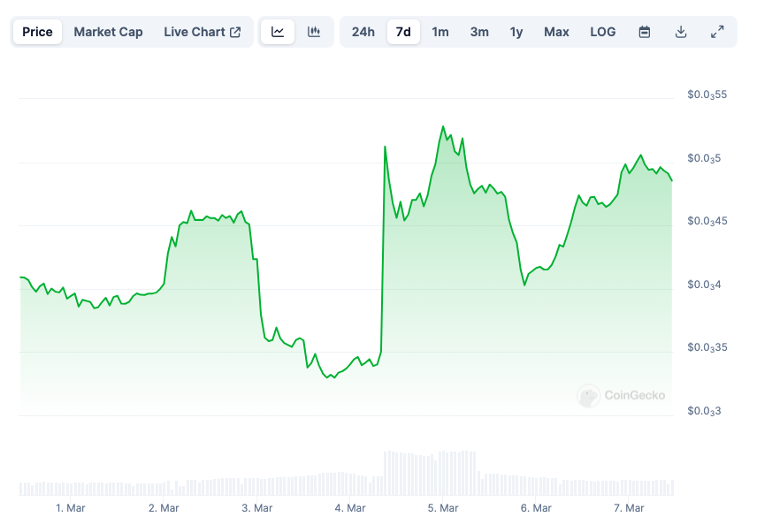Click the 7. Mar date label
The width and height of the screenshot is (772, 532).
(x=629, y=508)
